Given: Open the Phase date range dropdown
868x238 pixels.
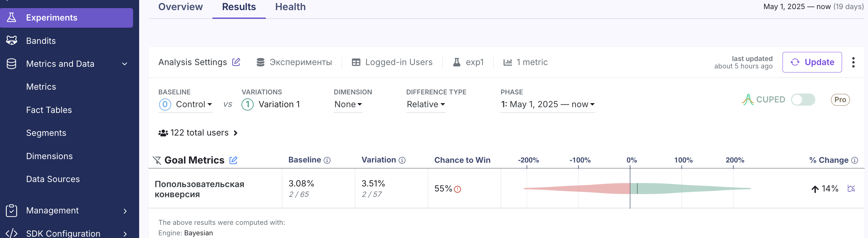Looking at the screenshot, I should (547, 105).
